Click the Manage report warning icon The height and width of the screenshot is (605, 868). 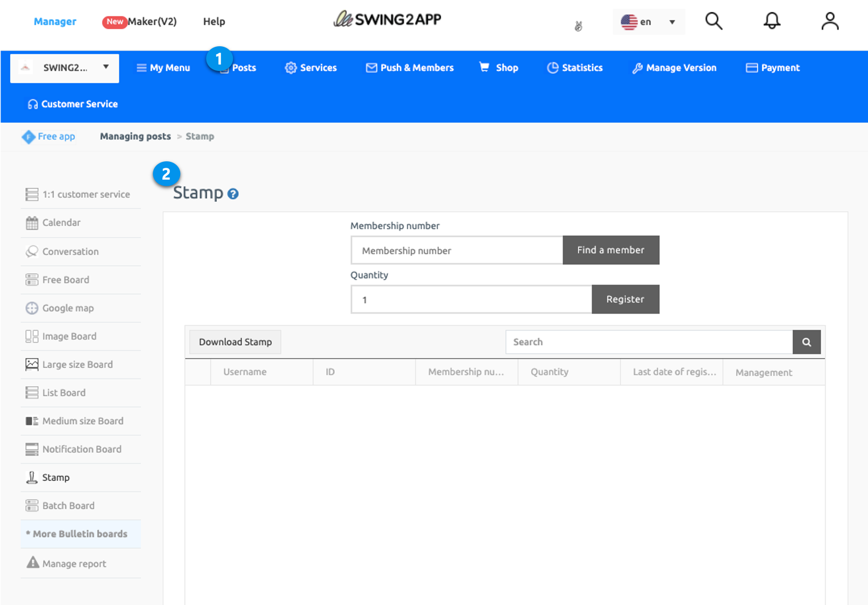point(33,563)
